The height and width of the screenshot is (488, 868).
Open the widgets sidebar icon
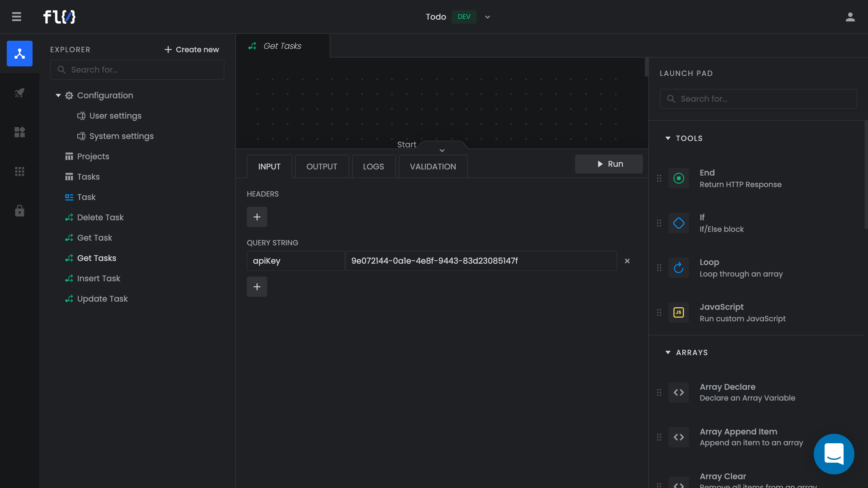(20, 132)
